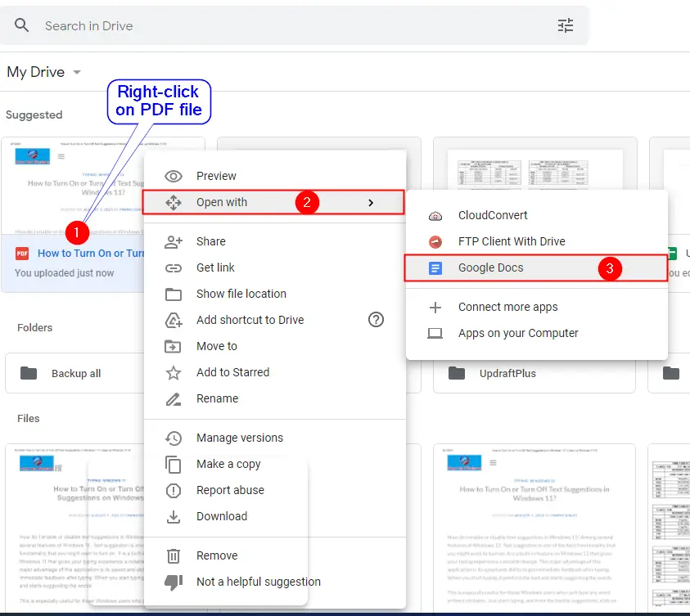Click the Report abuse exclamation icon

coord(174,490)
